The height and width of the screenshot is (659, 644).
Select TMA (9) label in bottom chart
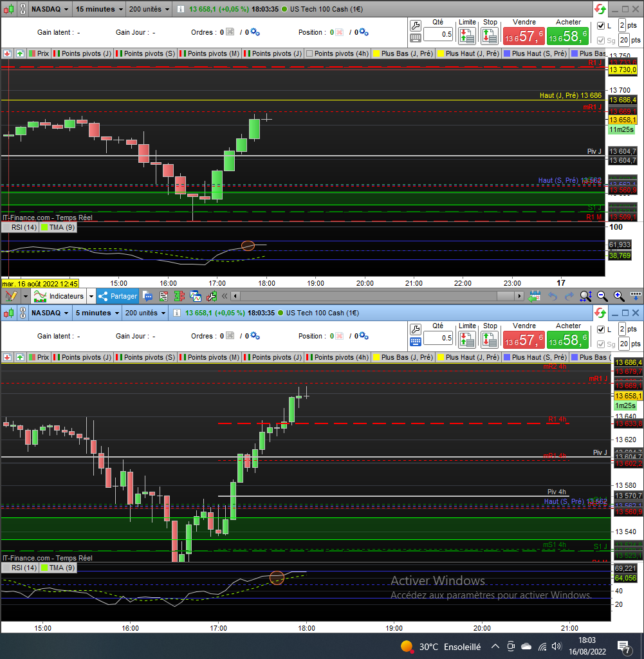(x=59, y=568)
